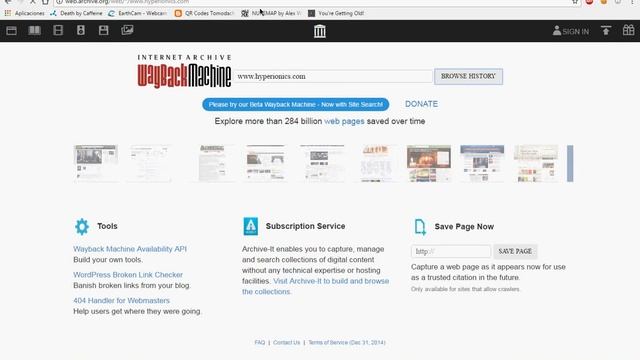Open the dark red-brown site thumbnail
Screen dimensions: 640x360
pos(429,163)
